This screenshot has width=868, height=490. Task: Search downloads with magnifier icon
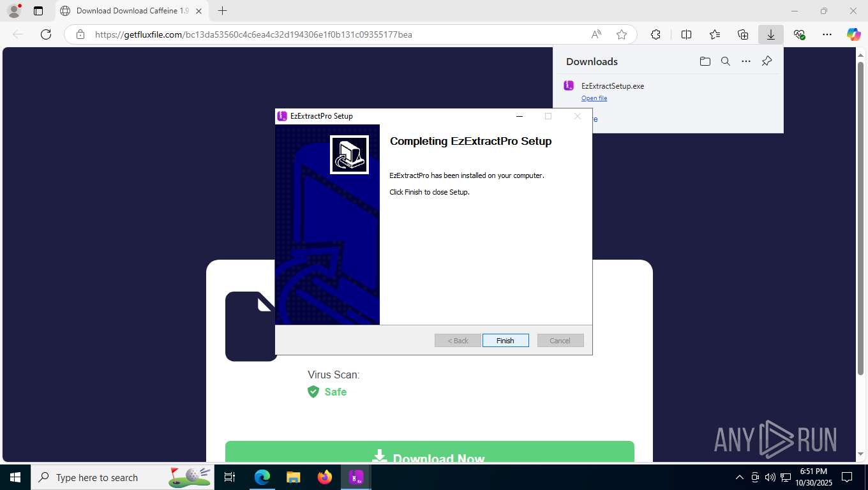click(x=725, y=61)
